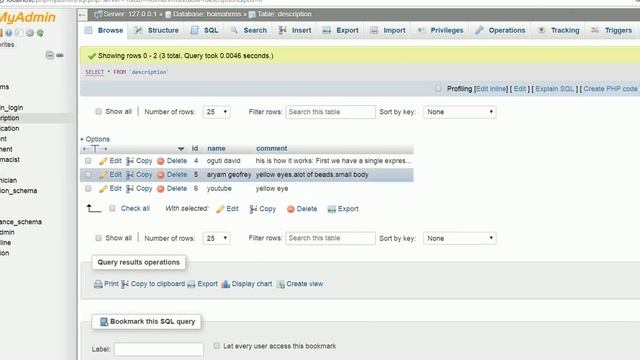Screen dimensions: 640x360
Task: Click pencil Edit icon for youtube row
Action: point(103,189)
